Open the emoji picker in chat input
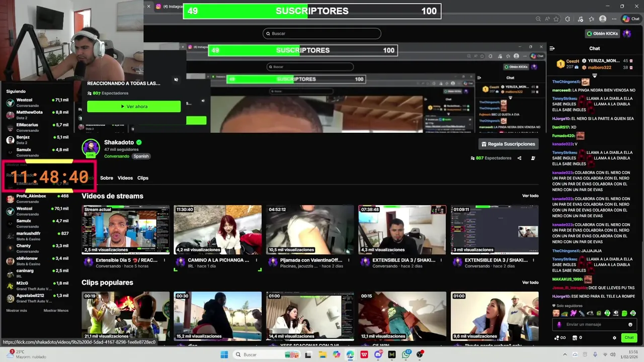The width and height of the screenshot is (644, 362). click(x=630, y=324)
